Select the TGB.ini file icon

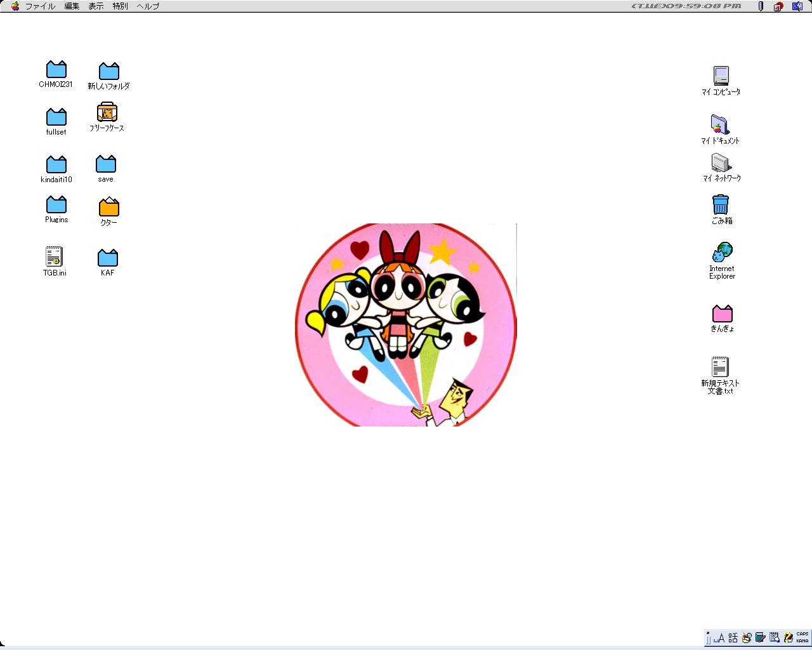tap(55, 261)
